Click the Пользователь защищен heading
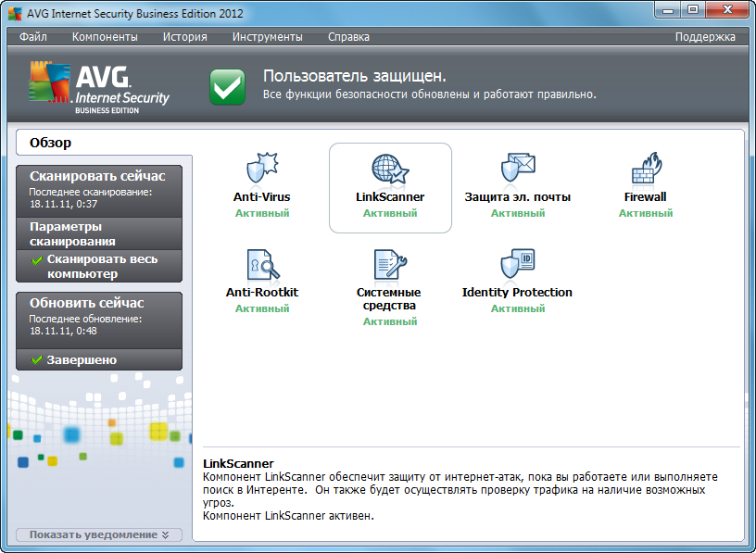The image size is (756, 553). (355, 76)
